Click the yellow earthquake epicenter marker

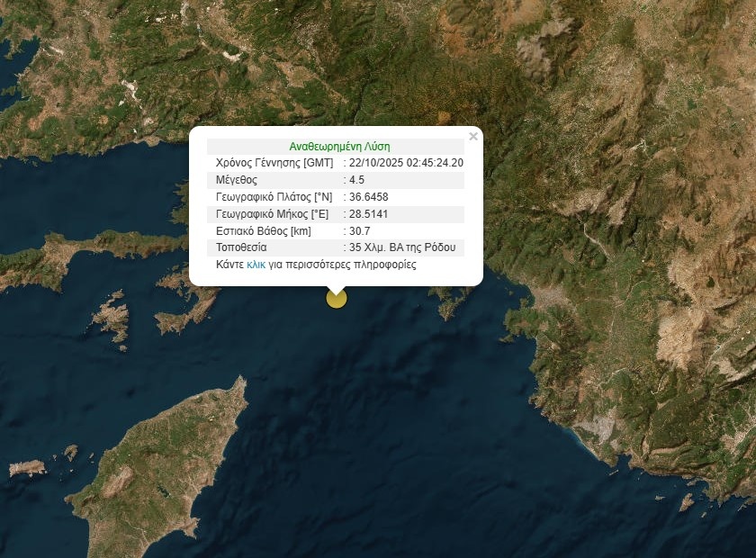[x=336, y=299]
